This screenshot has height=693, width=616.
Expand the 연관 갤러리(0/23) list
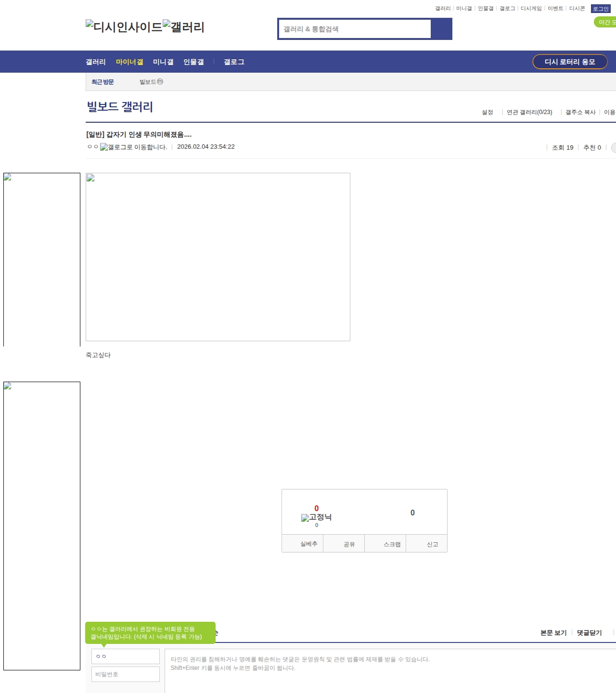click(x=529, y=112)
